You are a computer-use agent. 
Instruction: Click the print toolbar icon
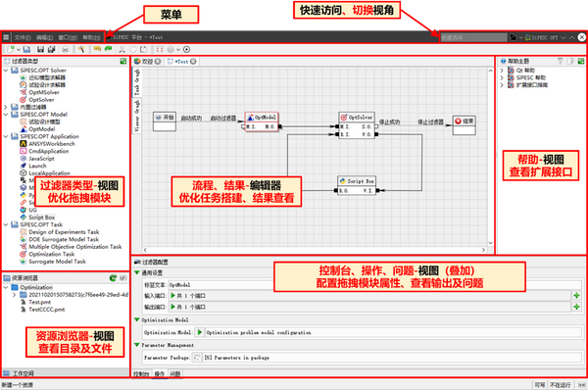point(66,49)
